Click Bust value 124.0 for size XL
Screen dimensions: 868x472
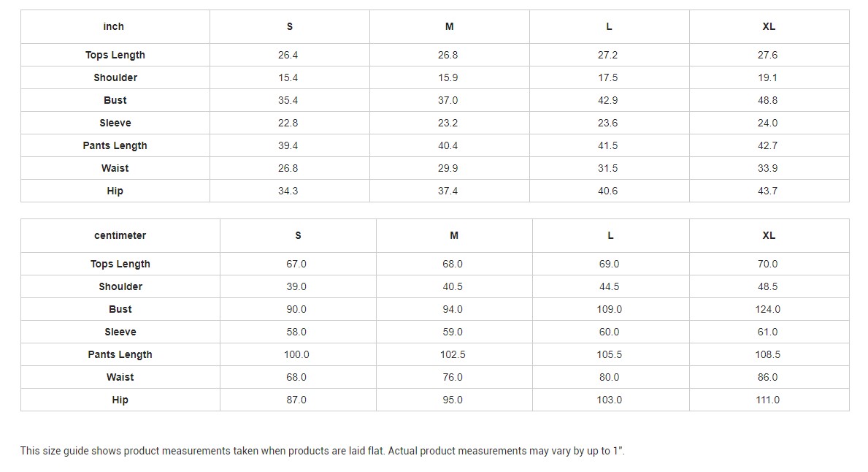pos(769,309)
